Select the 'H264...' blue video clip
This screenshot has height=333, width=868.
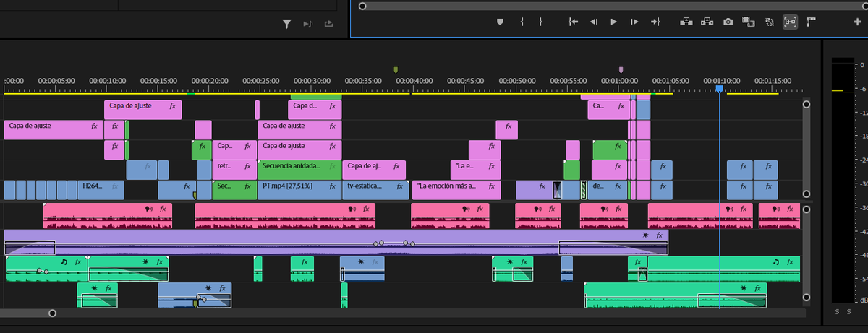[x=101, y=190]
